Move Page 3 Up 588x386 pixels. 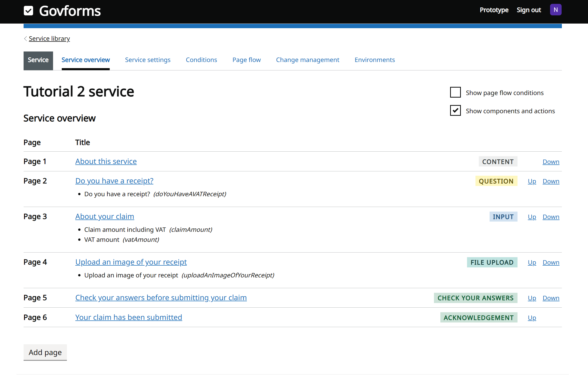coord(532,217)
